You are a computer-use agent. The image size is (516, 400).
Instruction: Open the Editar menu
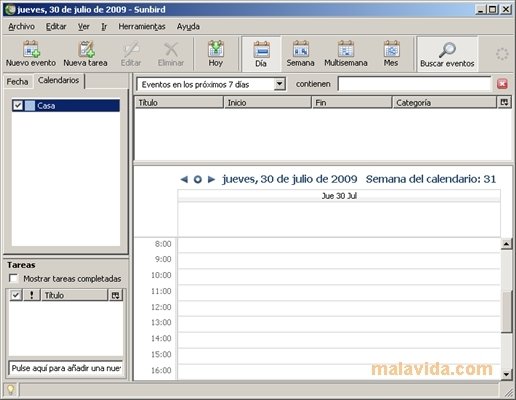(56, 26)
